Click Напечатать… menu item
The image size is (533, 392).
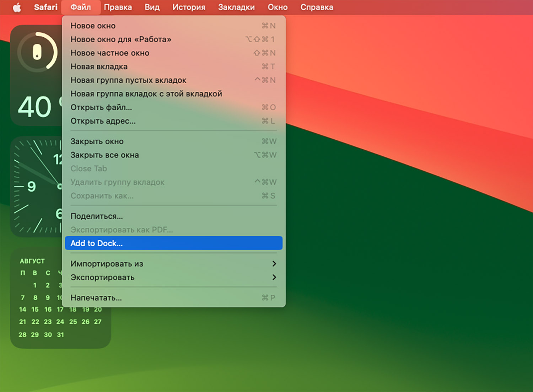click(x=96, y=298)
